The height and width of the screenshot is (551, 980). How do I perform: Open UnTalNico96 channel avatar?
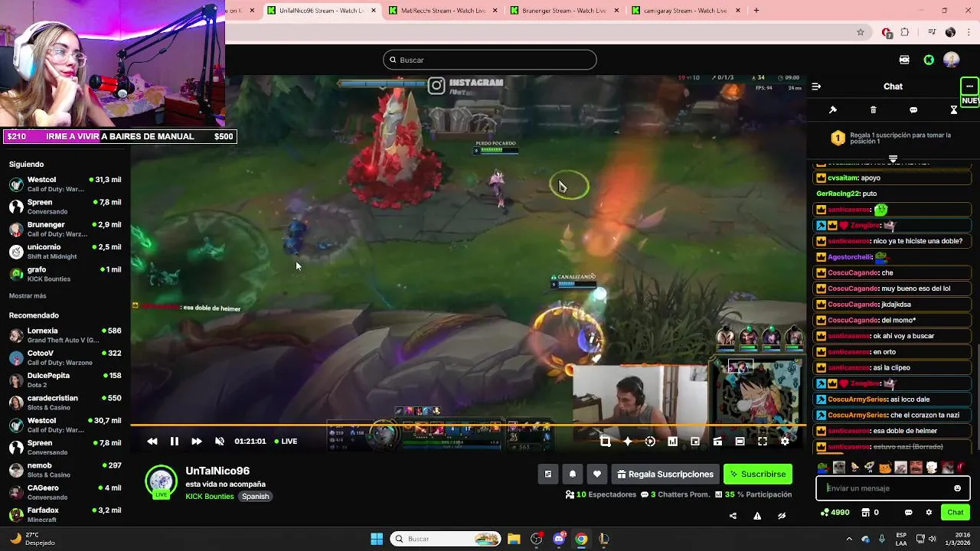point(161,482)
